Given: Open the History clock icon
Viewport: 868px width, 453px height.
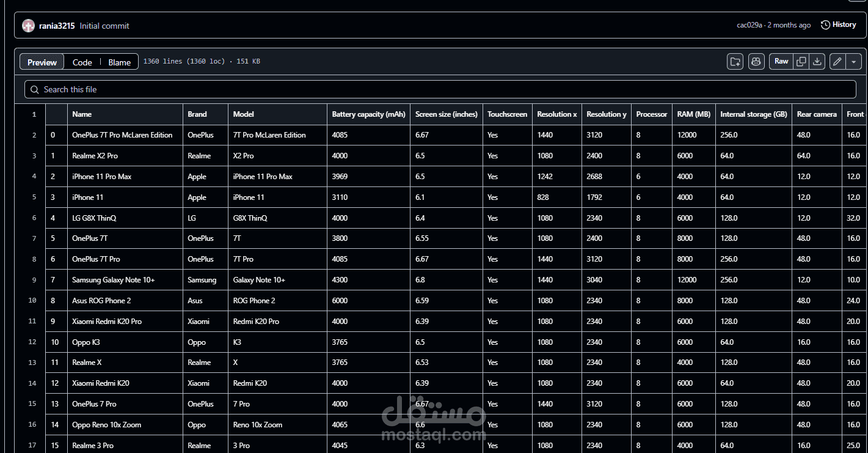Looking at the screenshot, I should point(825,25).
